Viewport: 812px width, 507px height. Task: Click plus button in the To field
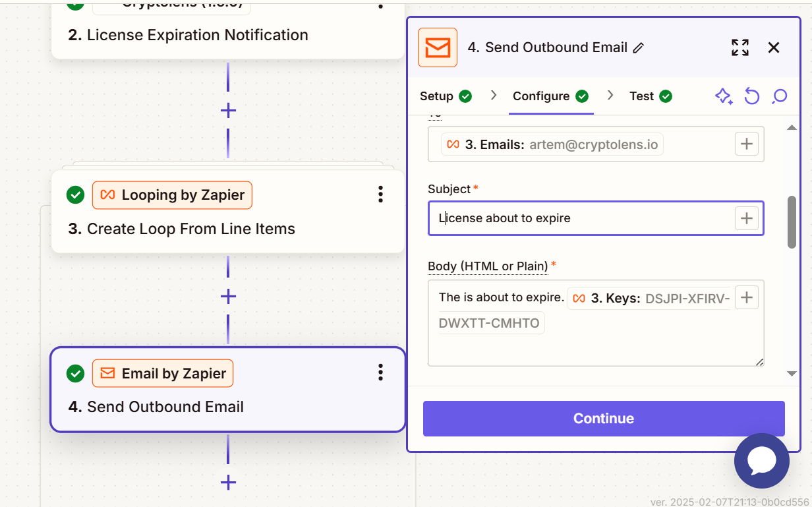point(747,144)
